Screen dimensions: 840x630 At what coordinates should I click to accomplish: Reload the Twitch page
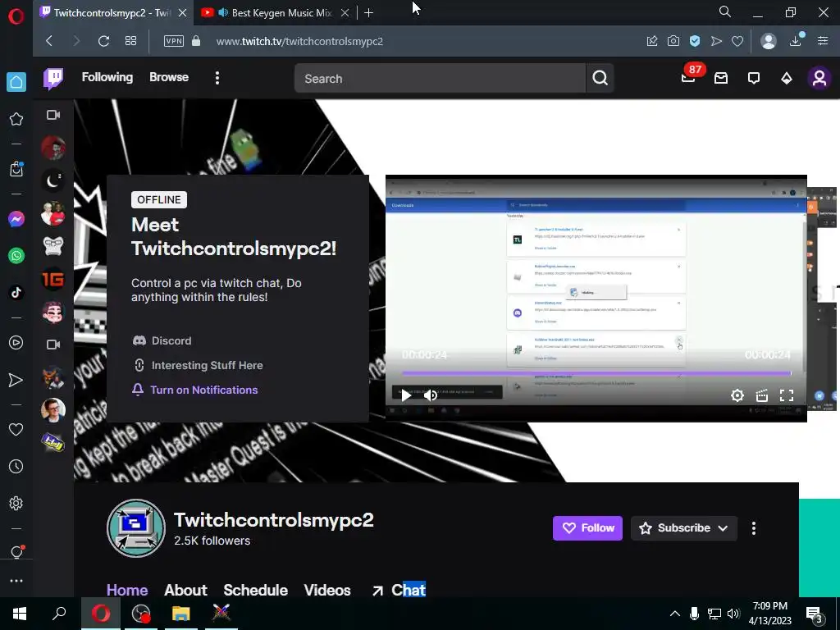(x=103, y=41)
